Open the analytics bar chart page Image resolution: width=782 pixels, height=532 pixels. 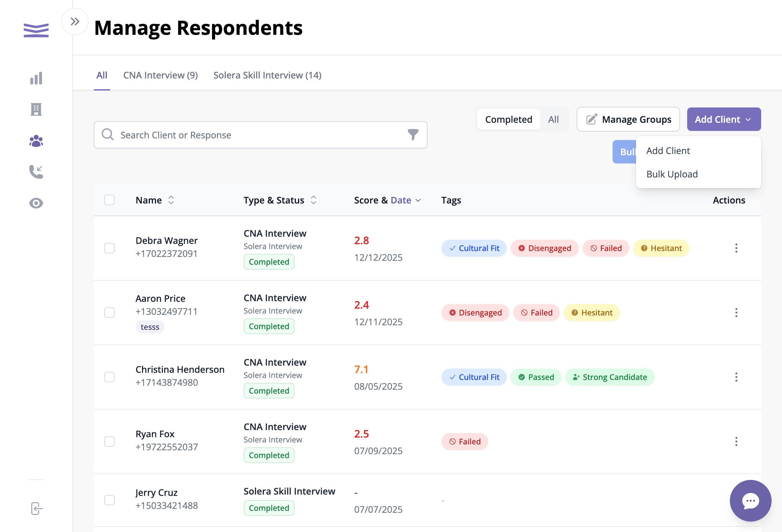point(36,78)
